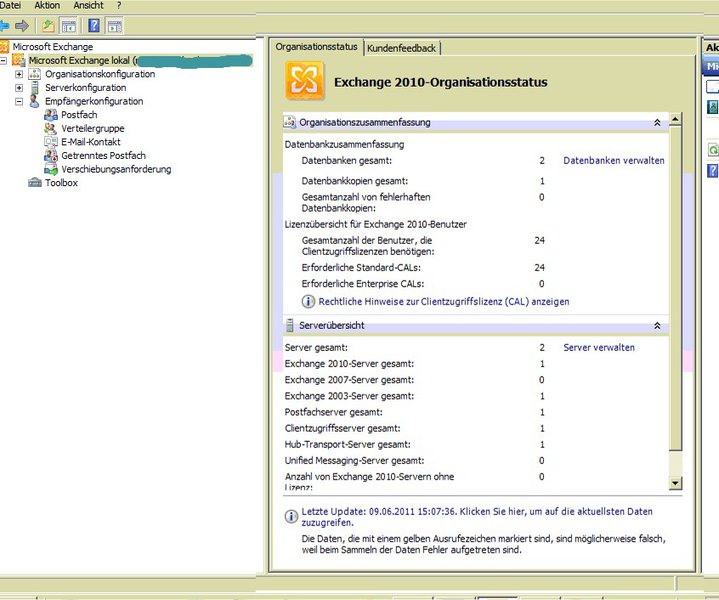Select the Toolbox tree item
The height and width of the screenshot is (600, 719).
pos(61,183)
